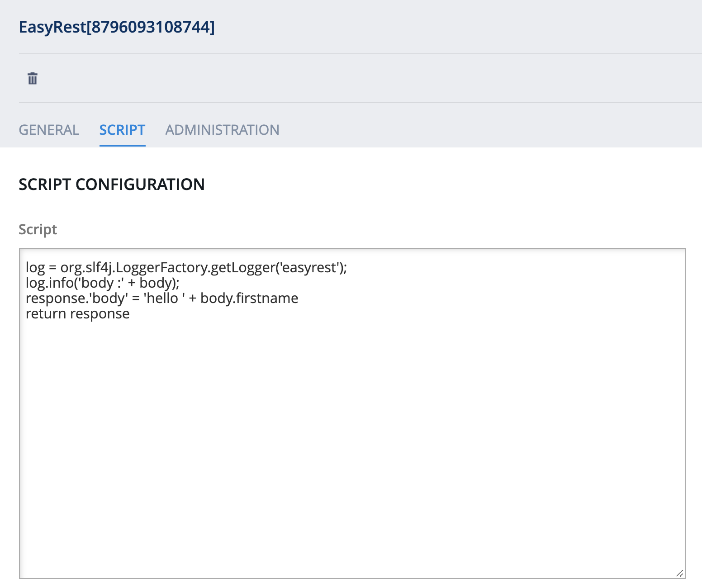Click the trash delete icon
The image size is (702, 588).
coord(33,79)
